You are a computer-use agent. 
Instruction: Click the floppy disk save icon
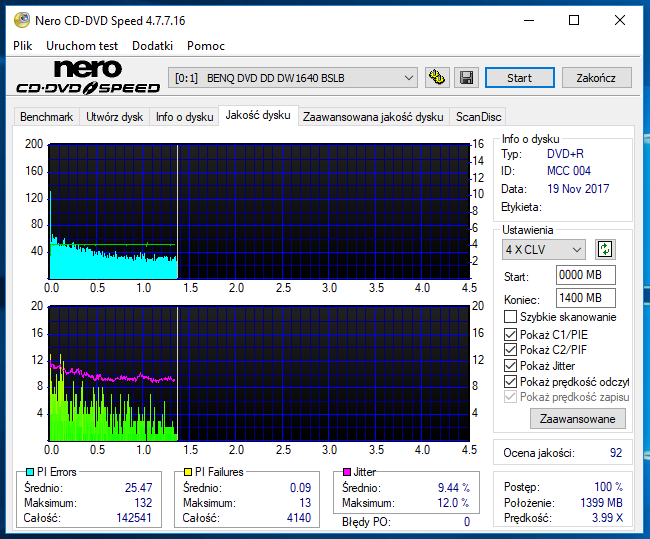(x=466, y=78)
